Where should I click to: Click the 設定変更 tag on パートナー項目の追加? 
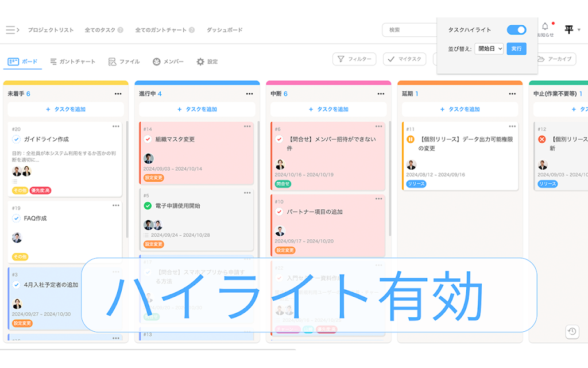coord(285,251)
